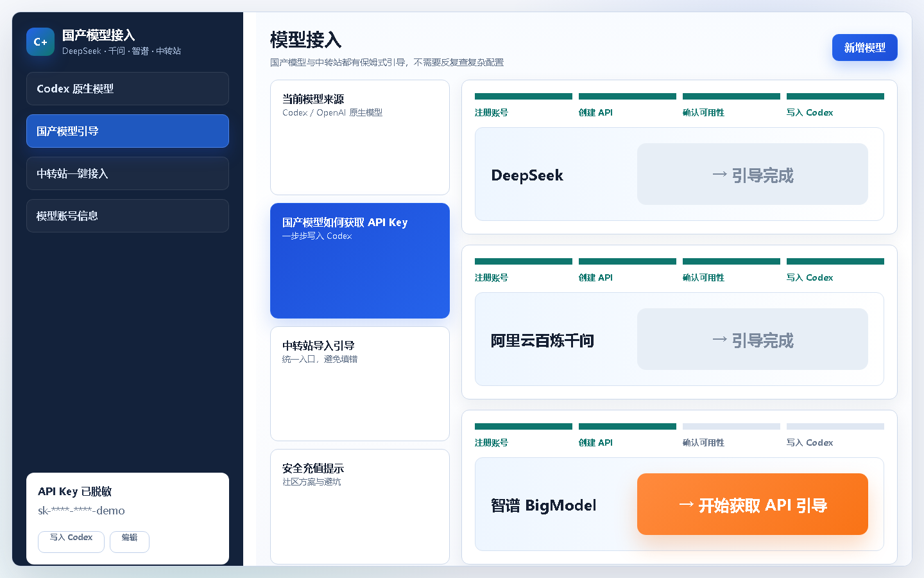Screen dimensions: 924x578
Task: Click the masked key sk-****-****-demo
Action: 81,511
